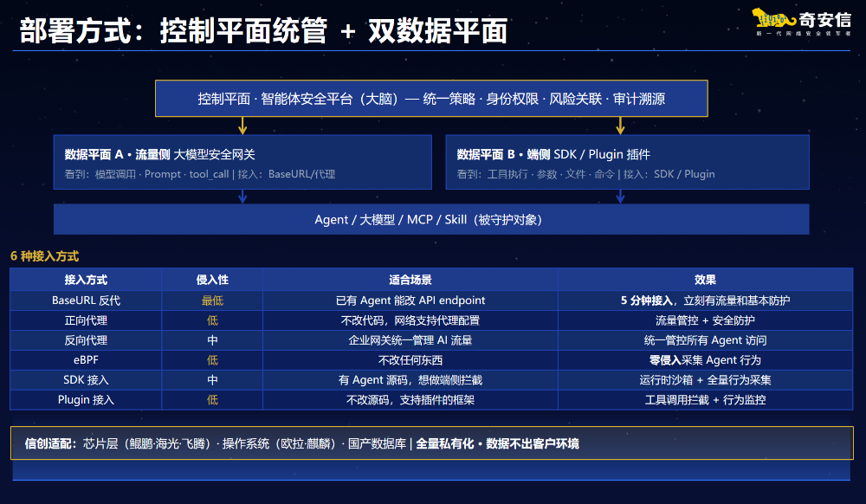Click the 控制平面 · 智能体安全平台 box
Screen dimensions: 866x504
click(431, 98)
